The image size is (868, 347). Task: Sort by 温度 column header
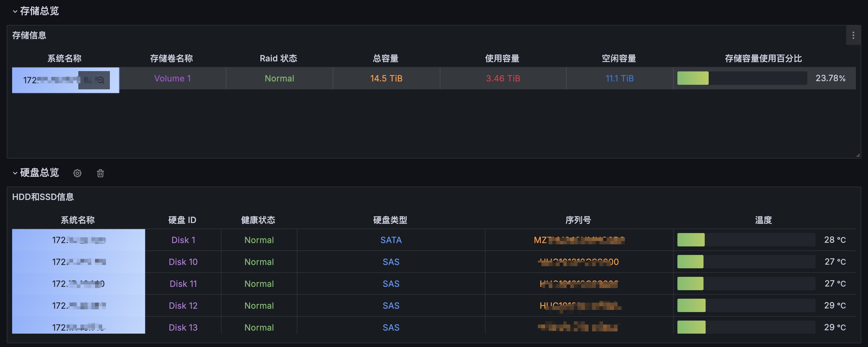click(x=763, y=220)
